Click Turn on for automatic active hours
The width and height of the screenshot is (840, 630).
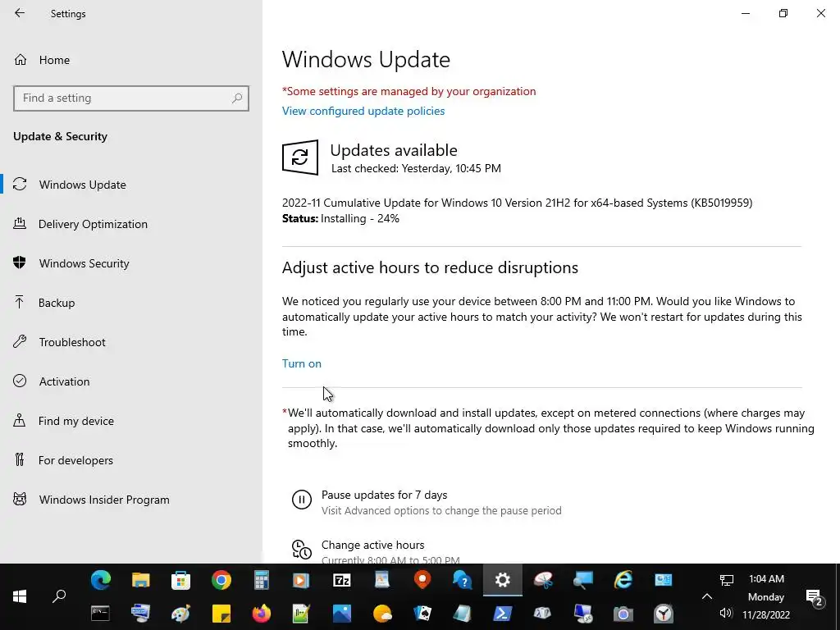(x=302, y=363)
